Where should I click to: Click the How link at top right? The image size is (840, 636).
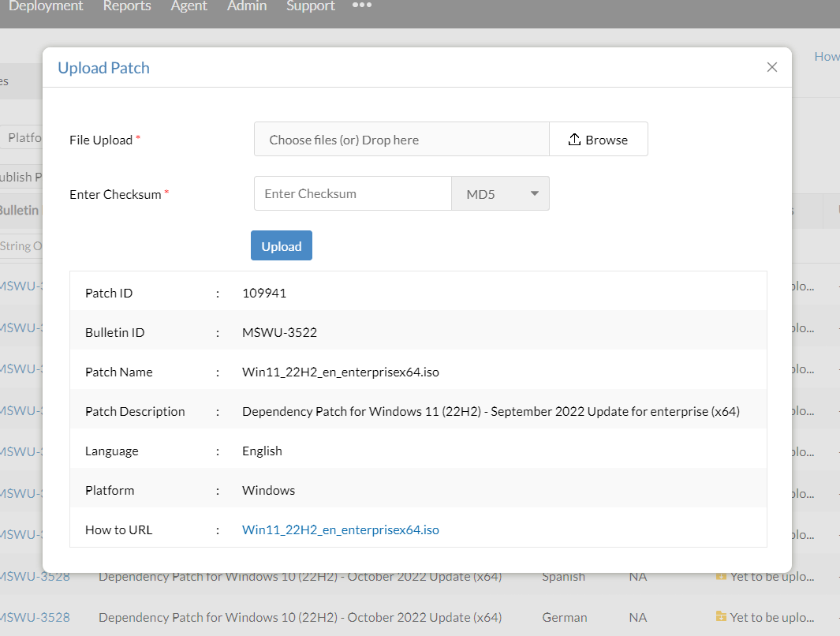(x=827, y=56)
